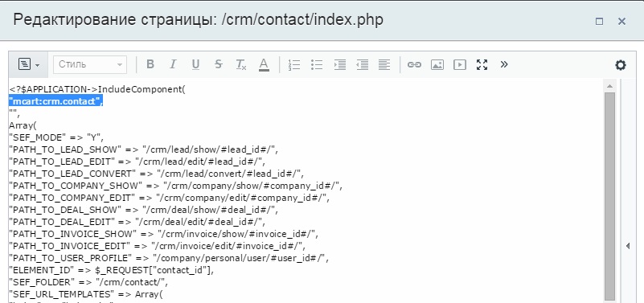
Task: Insert a video
Action: tap(460, 64)
